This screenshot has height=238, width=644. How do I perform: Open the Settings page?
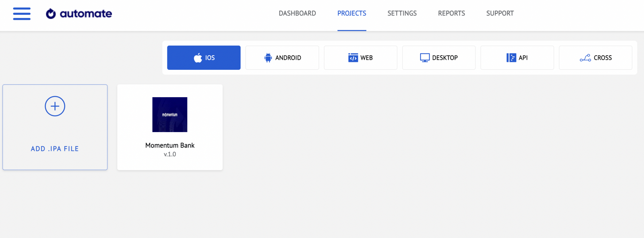pos(402,13)
